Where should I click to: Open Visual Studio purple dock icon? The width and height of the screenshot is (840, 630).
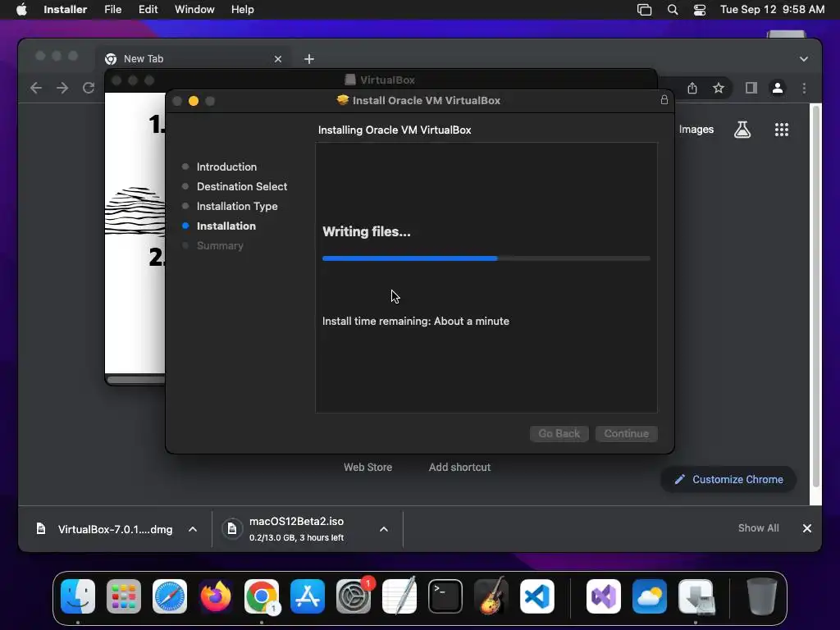(x=604, y=596)
